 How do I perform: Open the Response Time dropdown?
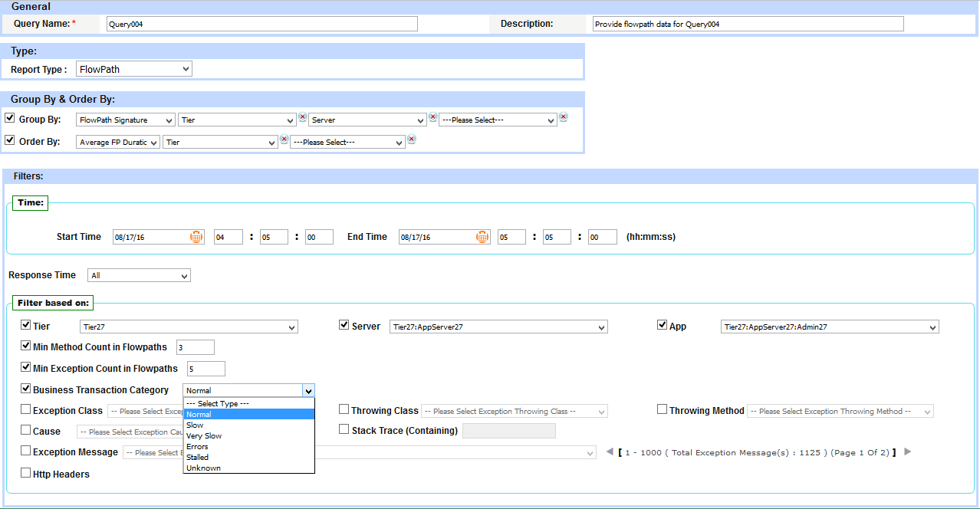(x=139, y=275)
